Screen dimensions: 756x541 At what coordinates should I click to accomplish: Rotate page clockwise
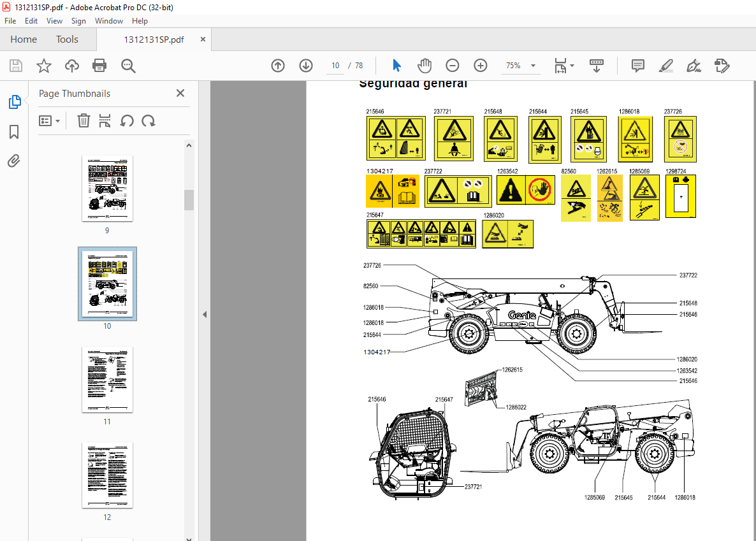149,120
